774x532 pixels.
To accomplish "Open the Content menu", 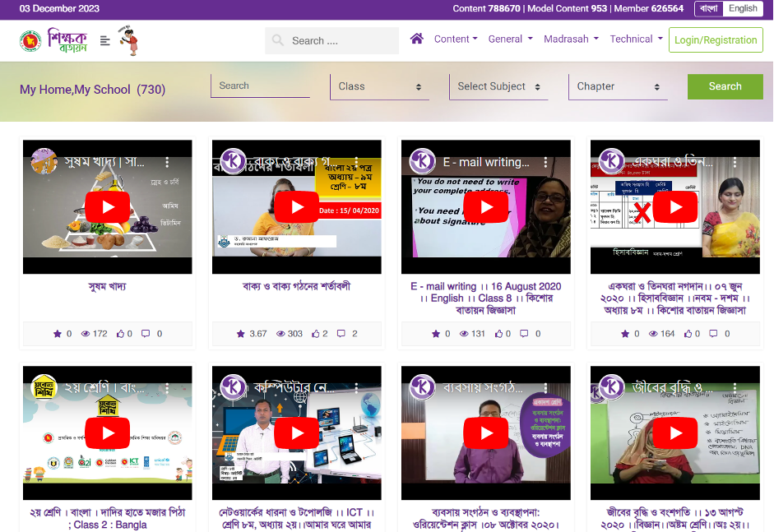I will [456, 39].
